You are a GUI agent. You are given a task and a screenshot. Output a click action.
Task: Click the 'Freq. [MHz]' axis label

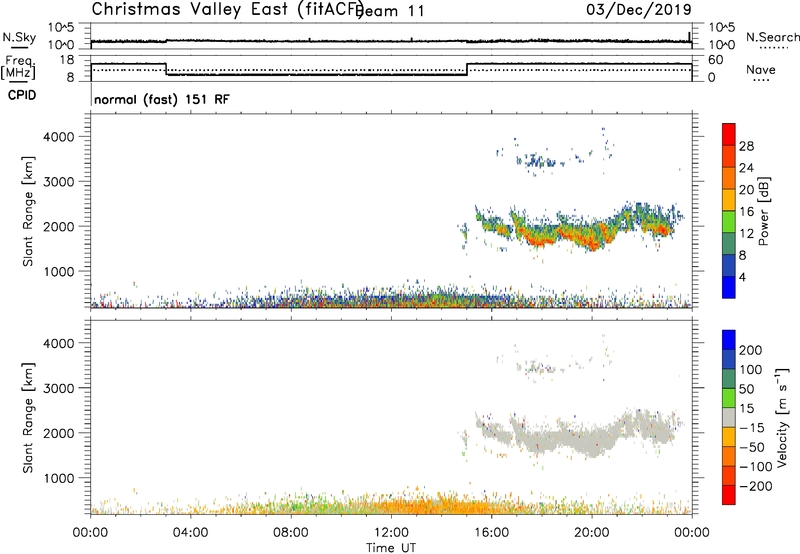click(x=18, y=67)
